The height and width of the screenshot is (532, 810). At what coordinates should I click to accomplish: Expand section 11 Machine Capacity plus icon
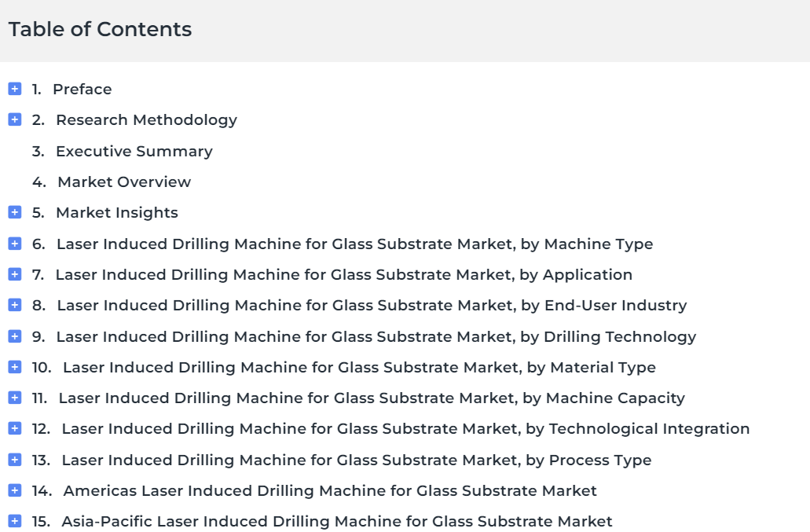15,398
